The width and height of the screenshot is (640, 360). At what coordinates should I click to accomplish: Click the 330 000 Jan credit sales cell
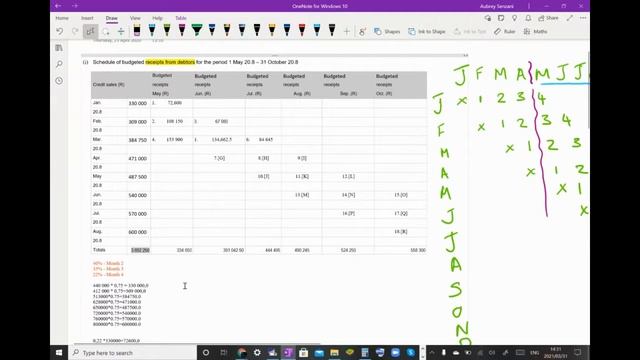tap(138, 103)
